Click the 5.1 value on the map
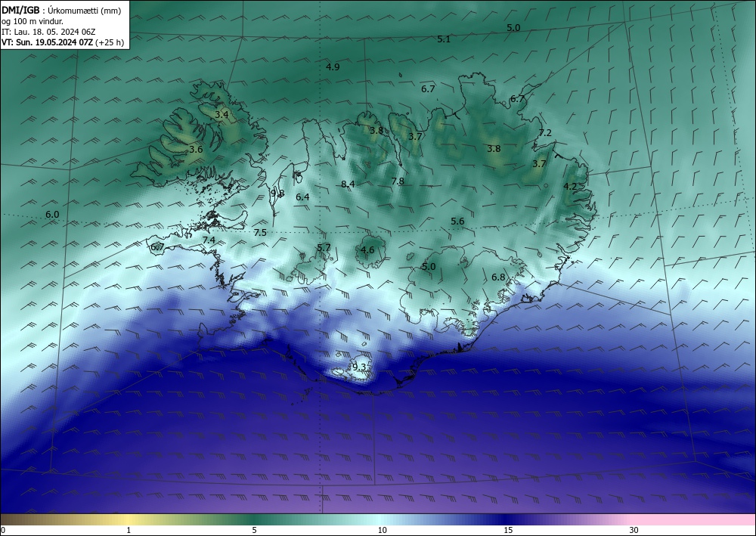Viewport: 756px width, 536px height. (x=444, y=39)
